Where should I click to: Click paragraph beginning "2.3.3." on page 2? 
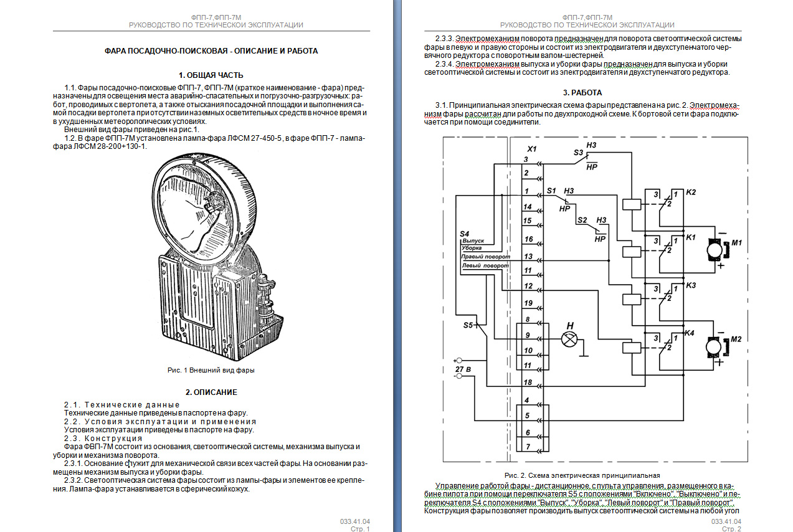tap(582, 47)
